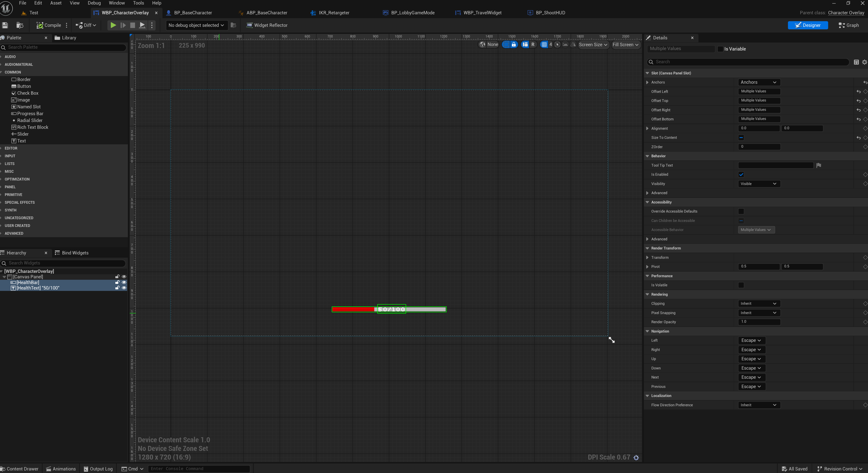Switch to Graph mode

(848, 25)
